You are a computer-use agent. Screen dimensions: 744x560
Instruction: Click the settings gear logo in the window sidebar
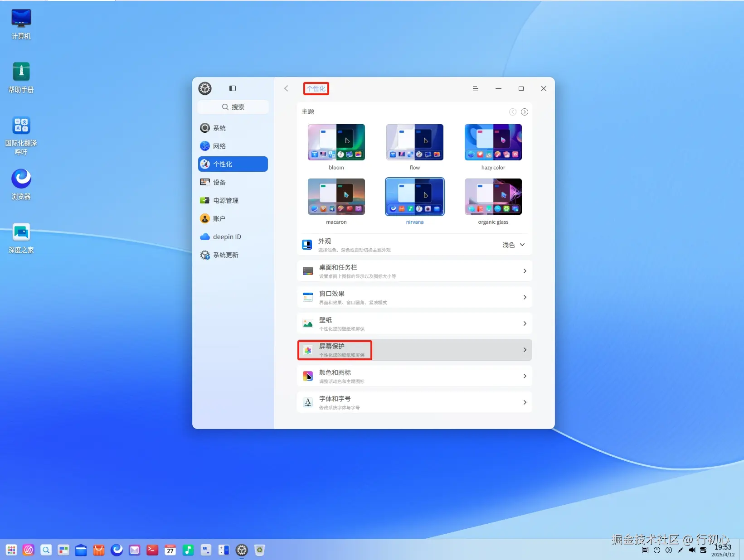tap(205, 88)
